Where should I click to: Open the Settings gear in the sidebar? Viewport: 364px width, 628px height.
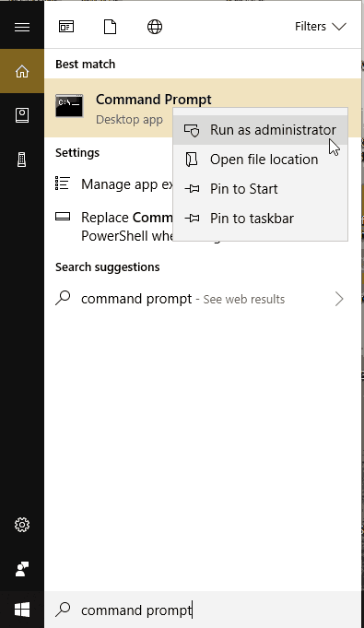pyautogui.click(x=22, y=525)
